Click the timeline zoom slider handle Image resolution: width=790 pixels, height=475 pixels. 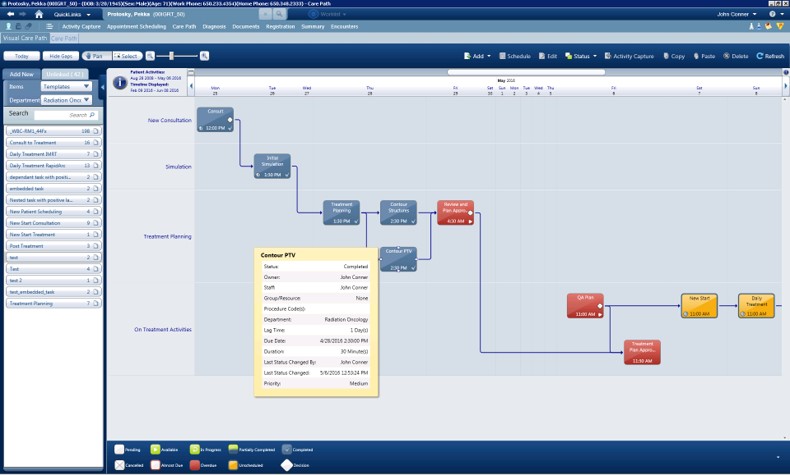coord(171,56)
